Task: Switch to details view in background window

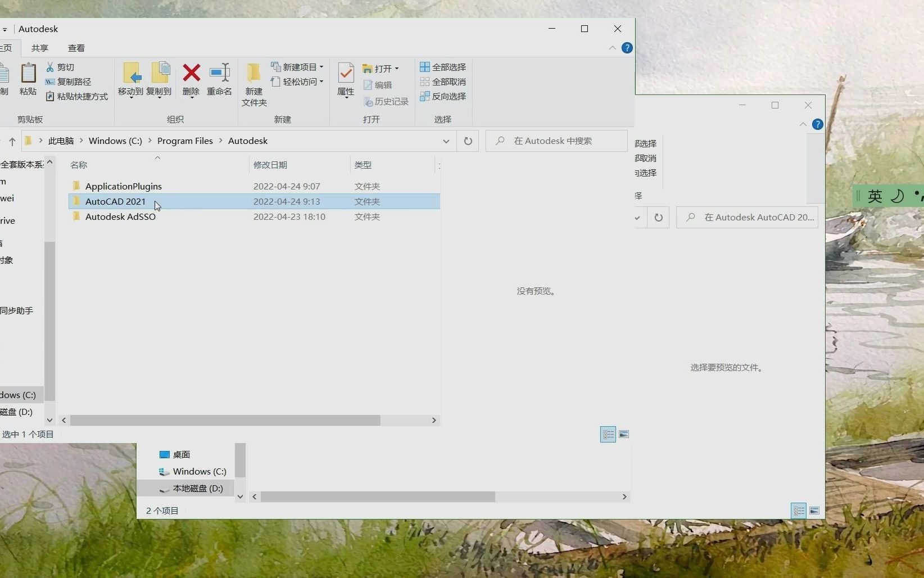Action: click(799, 511)
